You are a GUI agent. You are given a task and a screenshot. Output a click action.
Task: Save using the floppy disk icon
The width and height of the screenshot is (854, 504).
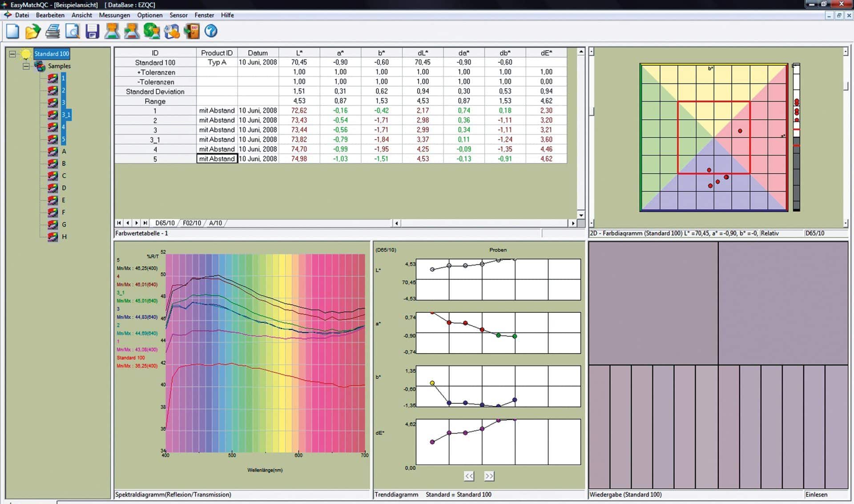coord(92,31)
